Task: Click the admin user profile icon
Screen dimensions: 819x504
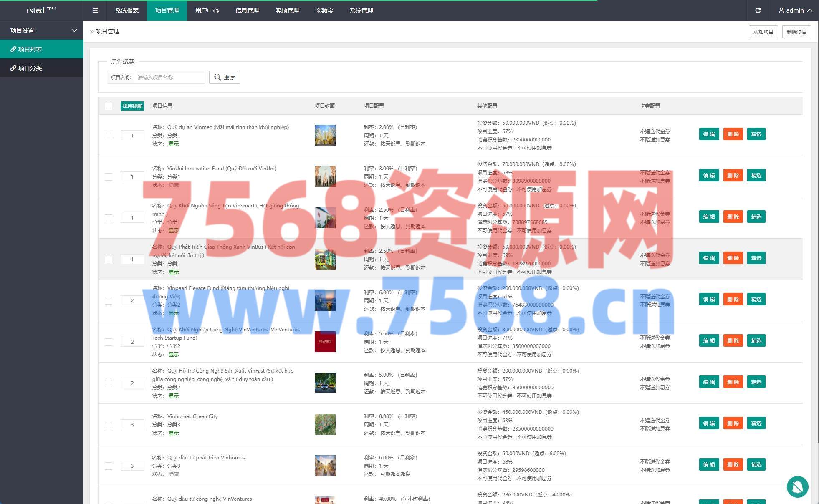Action: 781,10
